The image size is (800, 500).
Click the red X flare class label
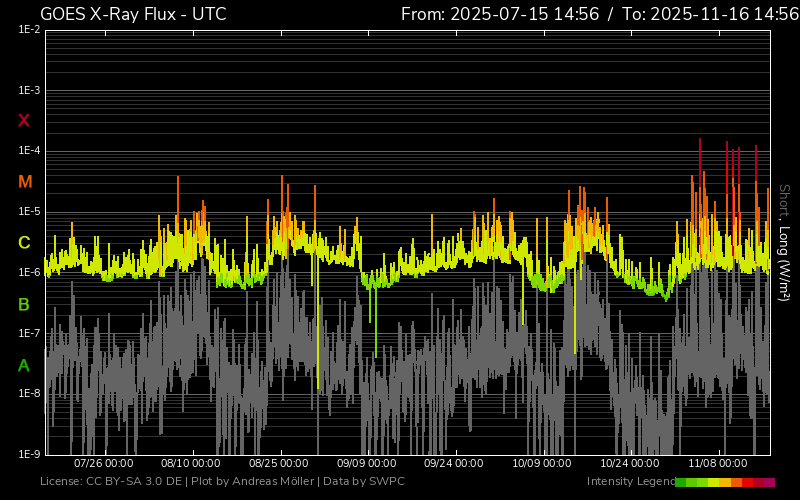click(24, 121)
